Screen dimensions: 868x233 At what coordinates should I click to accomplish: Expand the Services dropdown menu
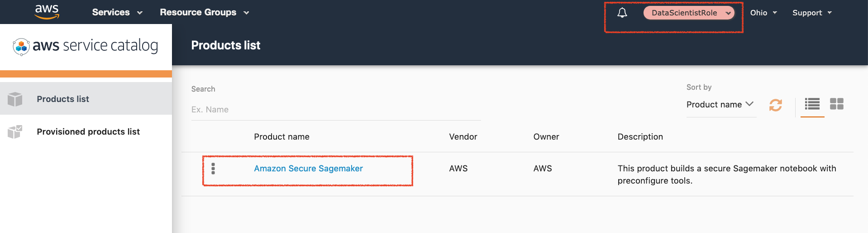click(117, 12)
